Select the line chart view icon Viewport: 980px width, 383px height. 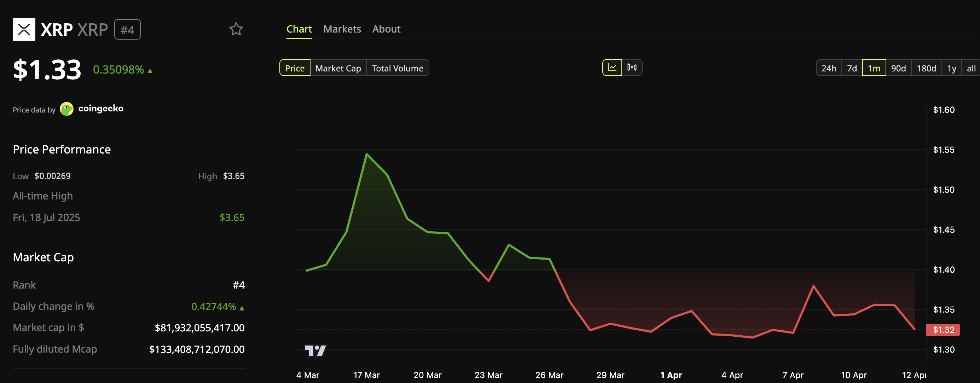(x=613, y=67)
